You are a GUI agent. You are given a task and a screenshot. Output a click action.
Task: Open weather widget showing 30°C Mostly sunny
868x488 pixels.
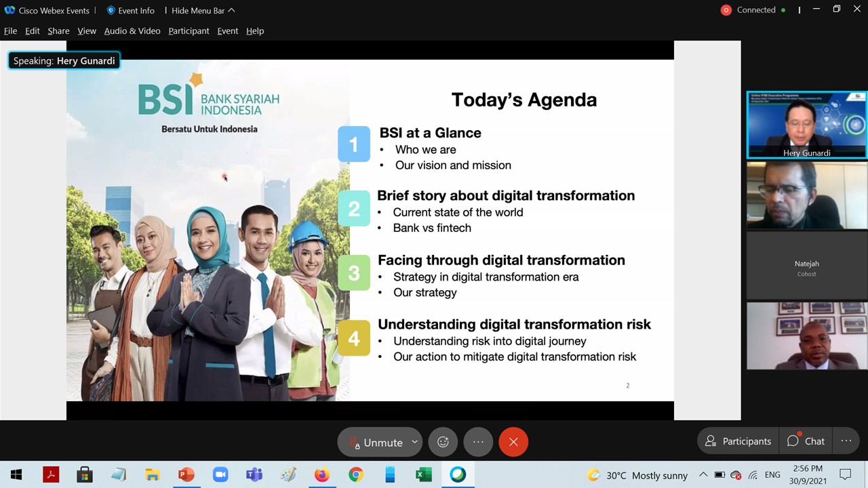tap(637, 475)
